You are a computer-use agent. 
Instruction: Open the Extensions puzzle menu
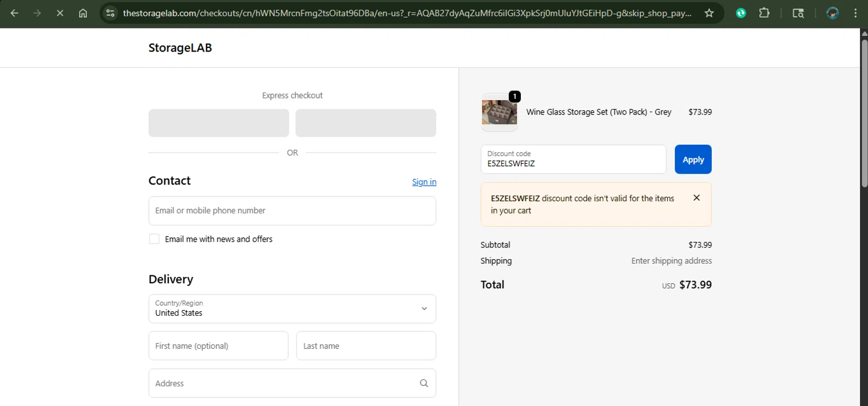(x=764, y=13)
